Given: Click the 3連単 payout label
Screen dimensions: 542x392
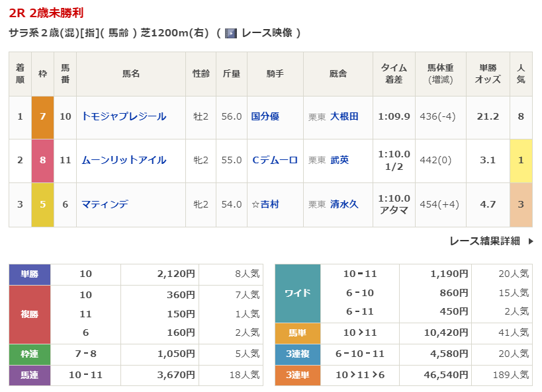Looking at the screenshot, I should tap(297, 375).
